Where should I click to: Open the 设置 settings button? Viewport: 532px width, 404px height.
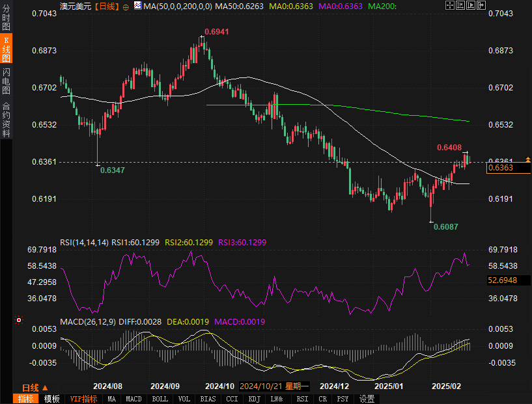pyautogui.click(x=367, y=399)
